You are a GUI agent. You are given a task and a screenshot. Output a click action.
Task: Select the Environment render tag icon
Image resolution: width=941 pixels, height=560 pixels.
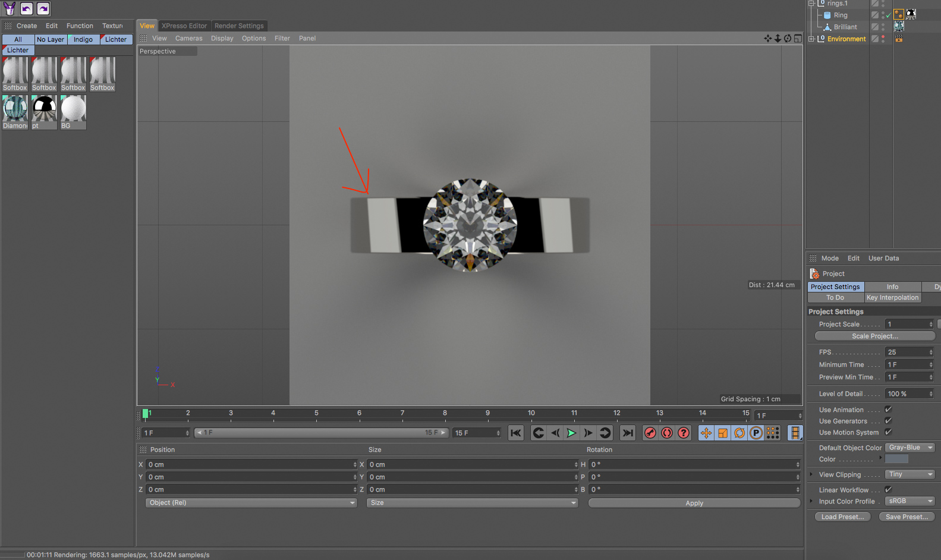click(899, 39)
